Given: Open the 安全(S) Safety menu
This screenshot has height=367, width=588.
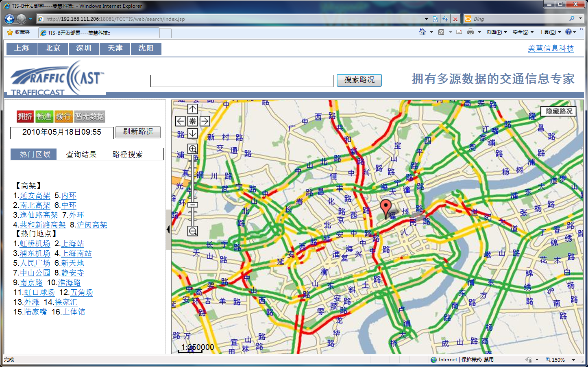Looking at the screenshot, I should (x=523, y=32).
